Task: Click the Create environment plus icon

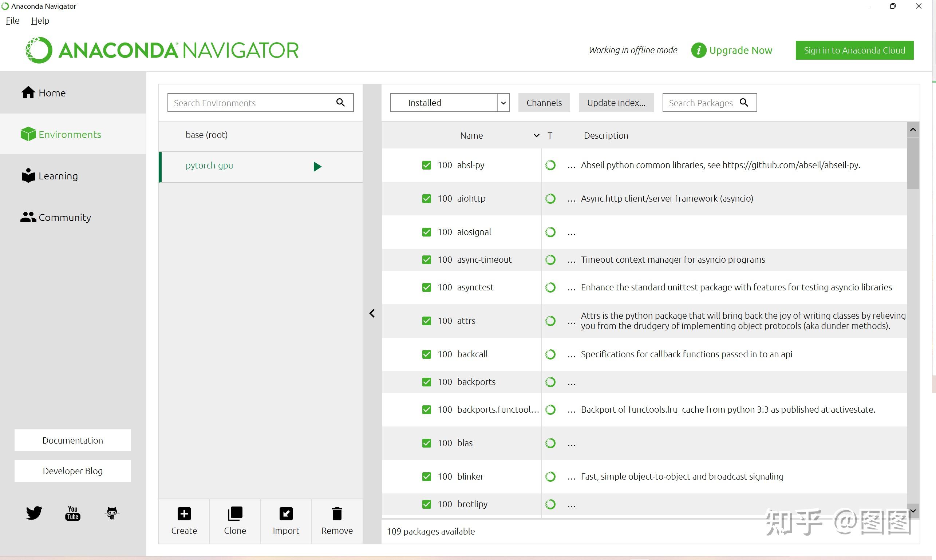Action: click(x=184, y=513)
